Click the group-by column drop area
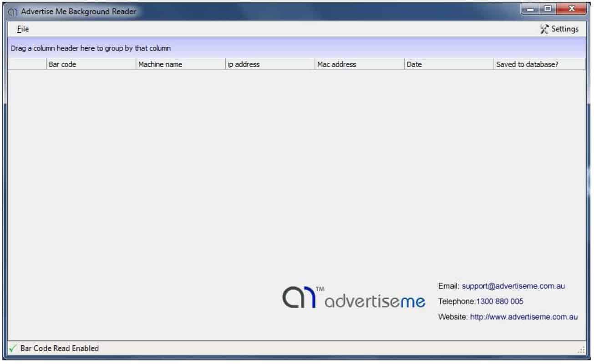The height and width of the screenshot is (364, 594). [x=296, y=48]
